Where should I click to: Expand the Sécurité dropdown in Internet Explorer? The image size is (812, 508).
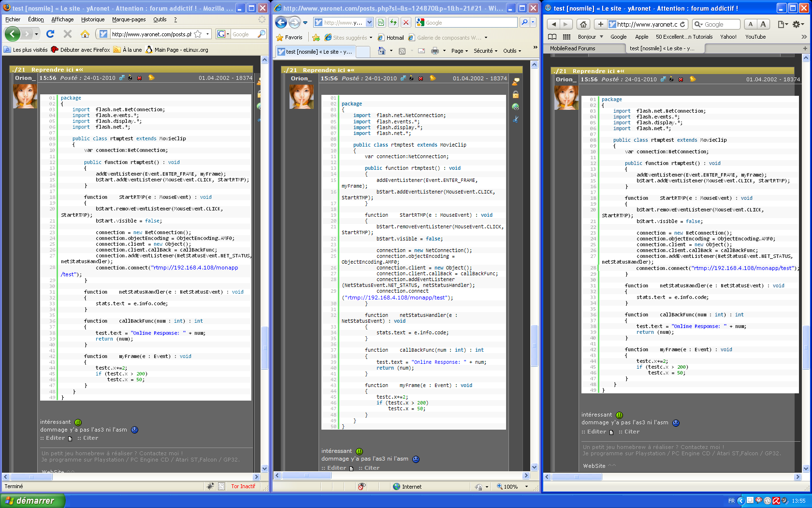tap(485, 51)
